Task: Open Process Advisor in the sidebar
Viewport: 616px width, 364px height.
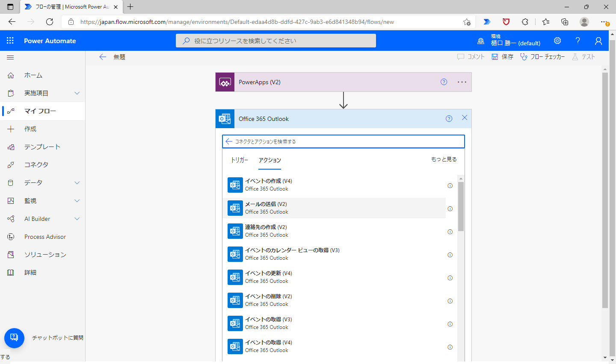Action: (43, 237)
